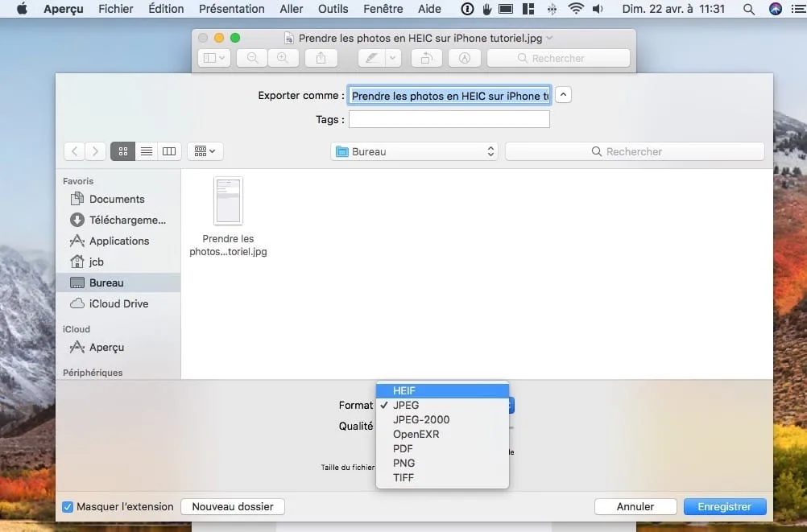
Task: Choose TIFF from the format list
Action: pyautogui.click(x=403, y=477)
